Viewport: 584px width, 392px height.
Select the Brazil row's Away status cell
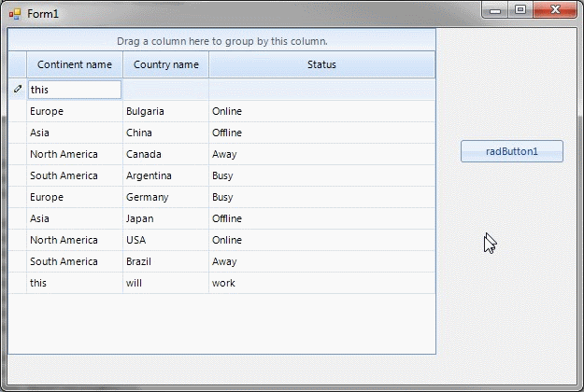pos(321,261)
